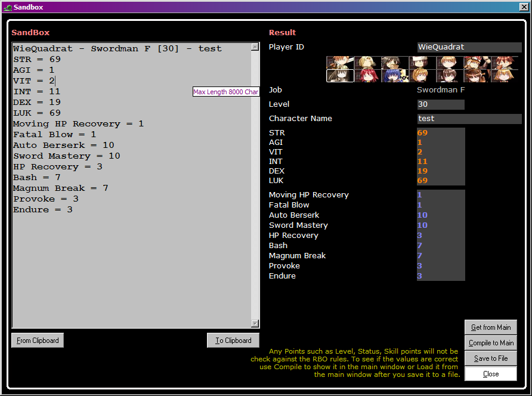Screen dimensions: 532x396
Task: Pick the blue-haired character with star portrait
Action: [x=395, y=76]
